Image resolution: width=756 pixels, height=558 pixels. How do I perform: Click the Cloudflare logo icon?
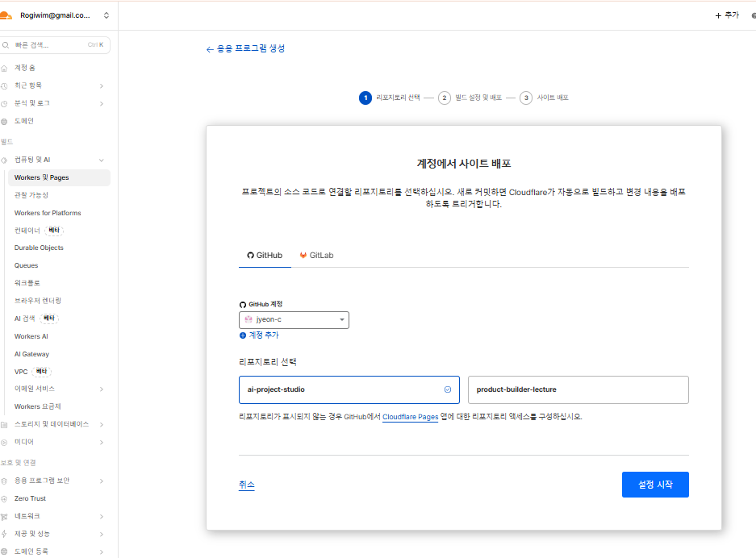pyautogui.click(x=6, y=16)
